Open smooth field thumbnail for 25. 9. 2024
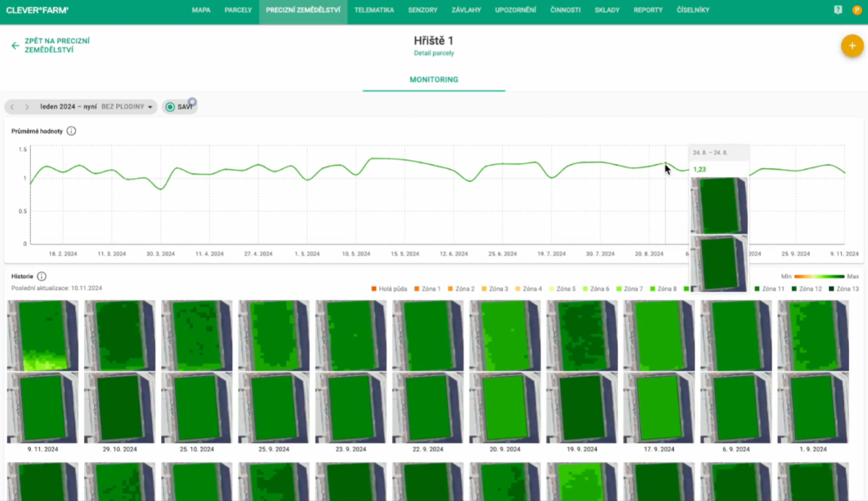This screenshot has width=868, height=501. [x=274, y=407]
